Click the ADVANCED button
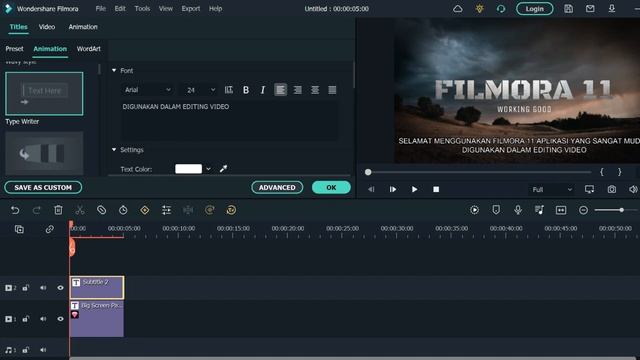Viewport: 640px width, 360px height. pos(277,187)
